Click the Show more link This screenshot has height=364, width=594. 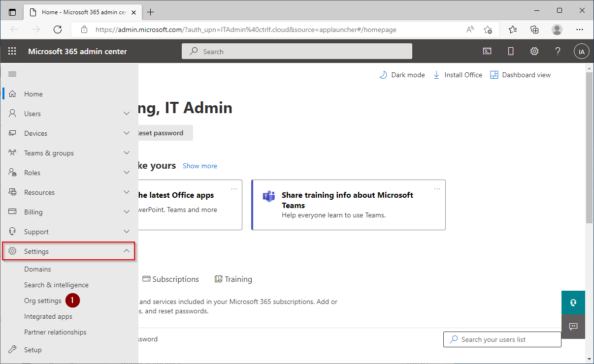(x=199, y=166)
